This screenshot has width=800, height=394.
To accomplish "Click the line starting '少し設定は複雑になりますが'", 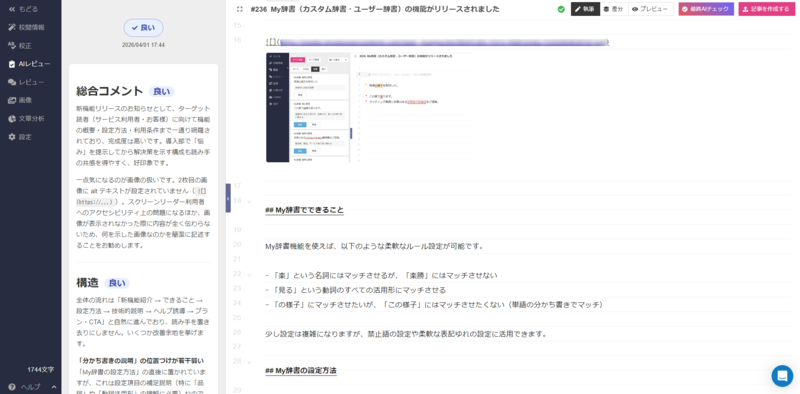I will point(406,334).
